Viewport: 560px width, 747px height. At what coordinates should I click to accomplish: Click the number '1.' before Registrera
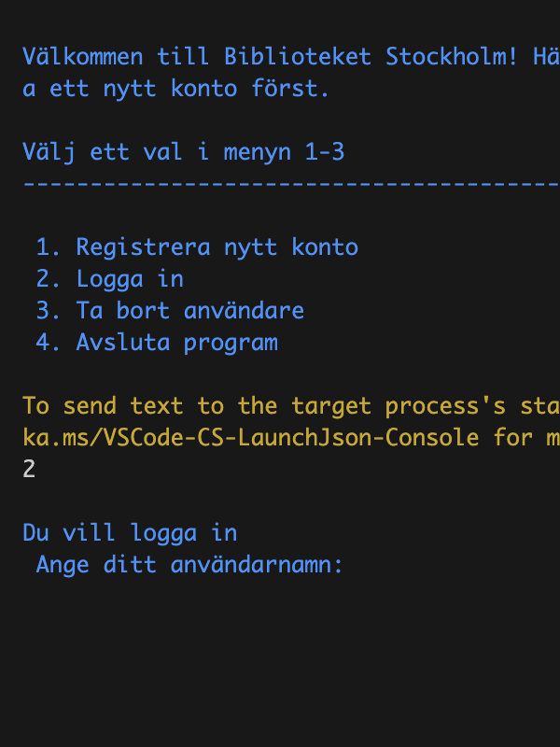pos(49,247)
